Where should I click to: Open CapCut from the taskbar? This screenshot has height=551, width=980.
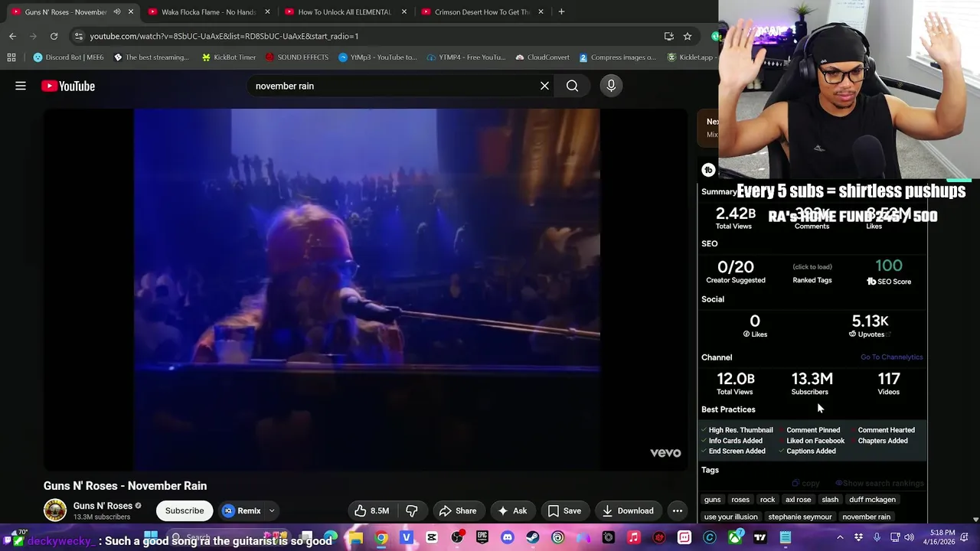[x=432, y=537]
